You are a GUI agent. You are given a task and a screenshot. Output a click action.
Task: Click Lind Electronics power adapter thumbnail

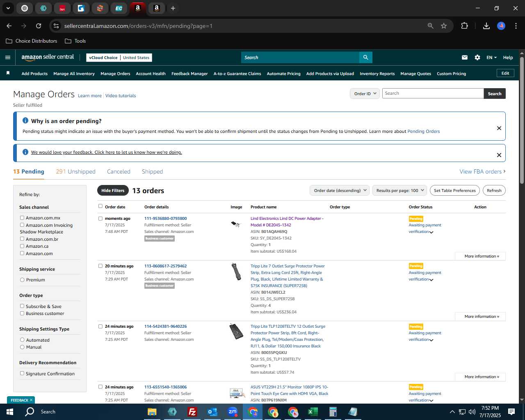tap(235, 224)
